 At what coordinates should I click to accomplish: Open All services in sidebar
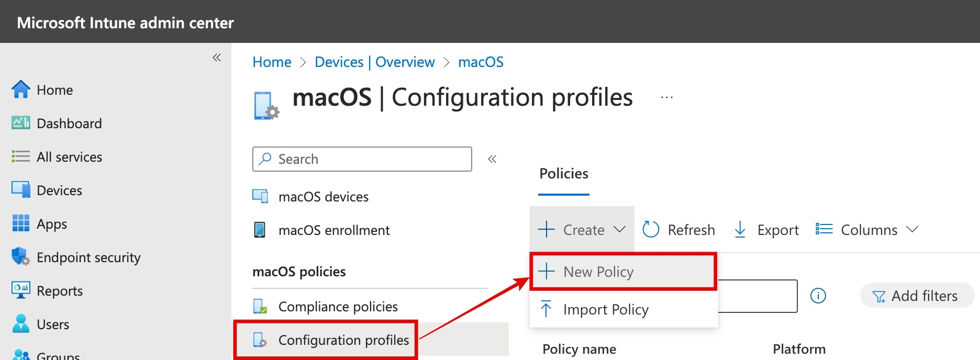pyautogui.click(x=69, y=156)
